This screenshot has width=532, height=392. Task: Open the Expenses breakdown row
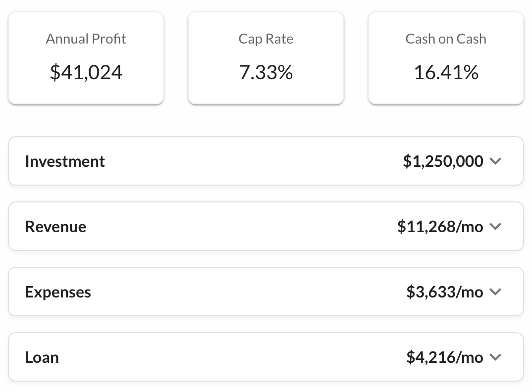(266, 292)
